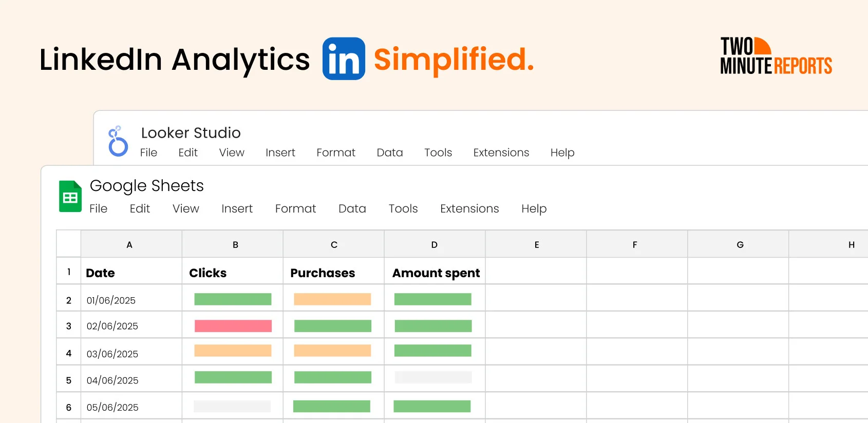Viewport: 868px width, 423px height.
Task: Select column D header
Action: [435, 244]
